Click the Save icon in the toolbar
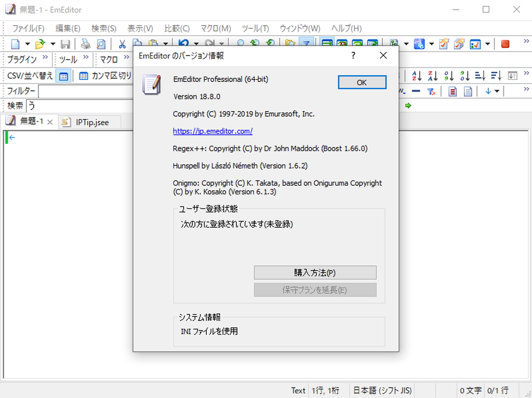Screen dimensions: 532x398 (x=64, y=44)
